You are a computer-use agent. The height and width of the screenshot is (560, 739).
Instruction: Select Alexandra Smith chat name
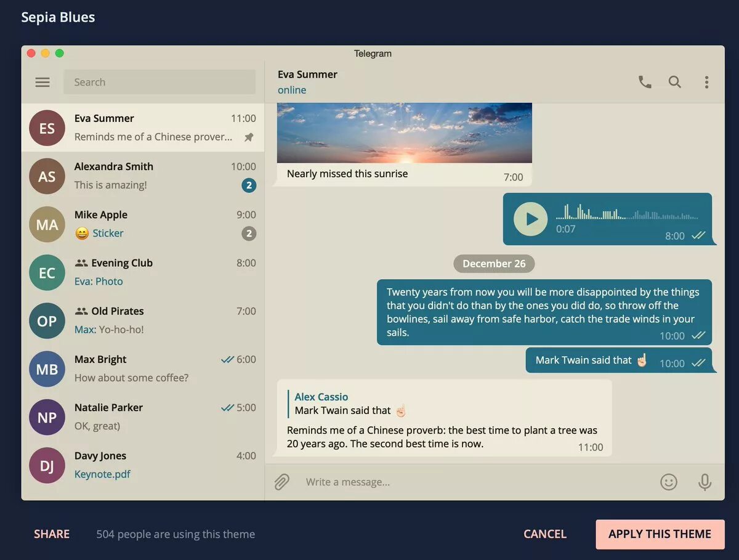click(114, 166)
